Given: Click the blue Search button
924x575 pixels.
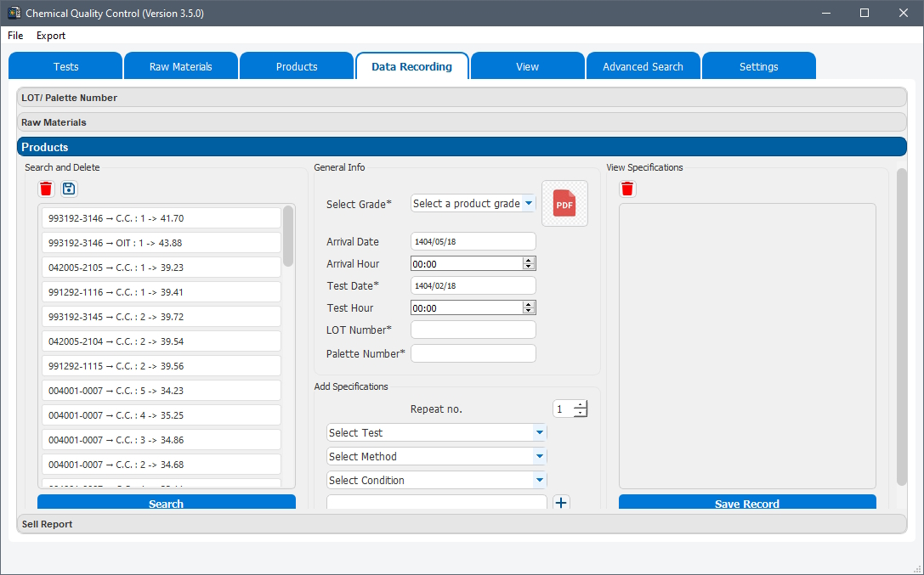Looking at the screenshot, I should [166, 503].
